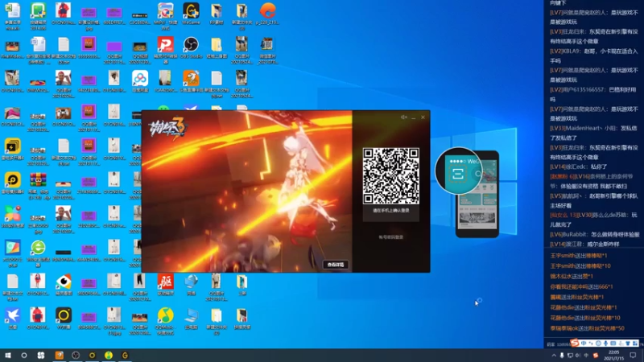This screenshot has height=362, width=644.
Task: Open the Xunlei blue bird desktop shortcut
Action: 12,319
